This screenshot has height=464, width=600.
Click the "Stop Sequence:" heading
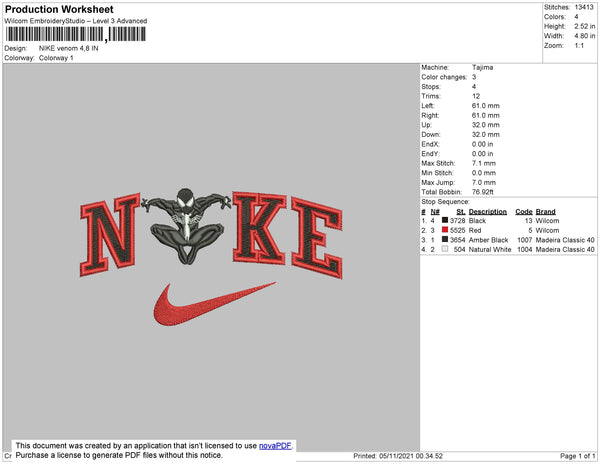click(445, 202)
